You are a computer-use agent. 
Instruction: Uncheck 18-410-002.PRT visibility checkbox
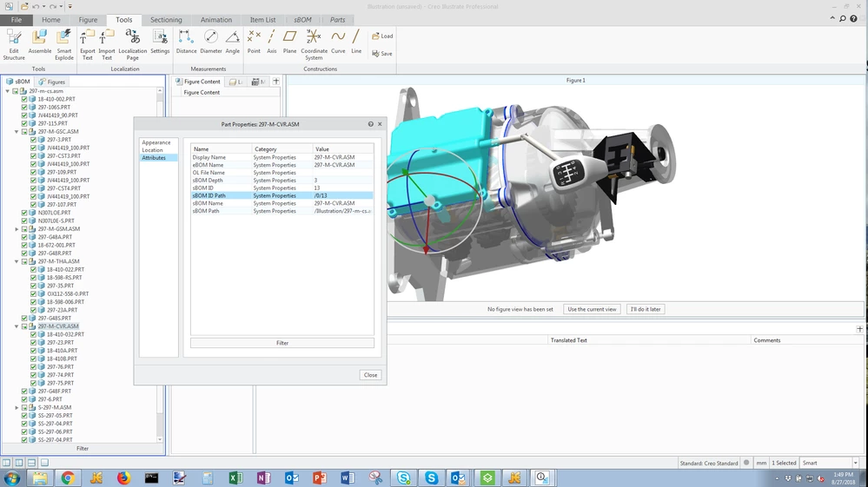[24, 99]
